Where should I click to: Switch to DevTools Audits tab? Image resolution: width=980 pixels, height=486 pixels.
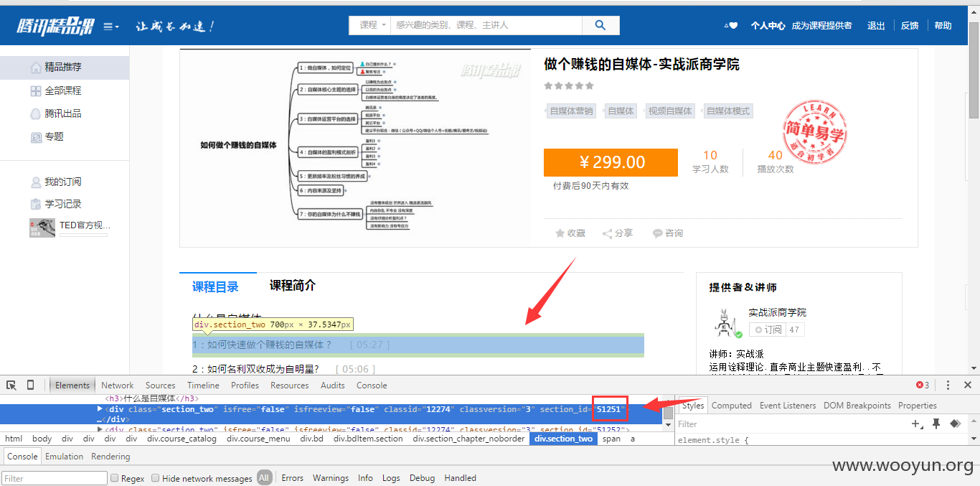tap(333, 385)
